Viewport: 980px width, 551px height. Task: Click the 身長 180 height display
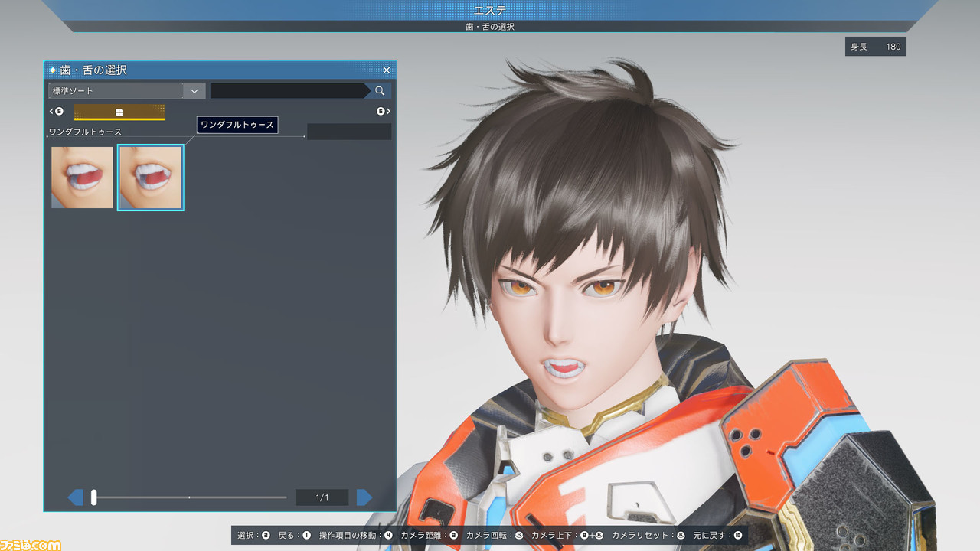[x=876, y=47]
